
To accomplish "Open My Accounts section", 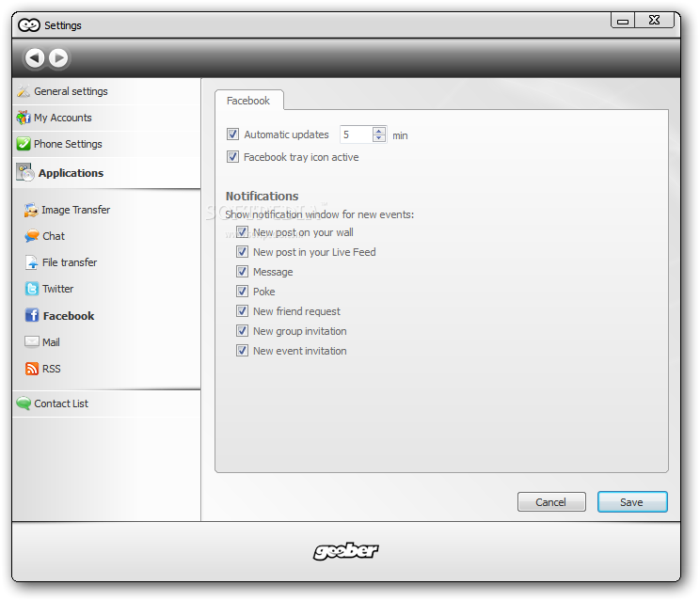I will [x=106, y=118].
